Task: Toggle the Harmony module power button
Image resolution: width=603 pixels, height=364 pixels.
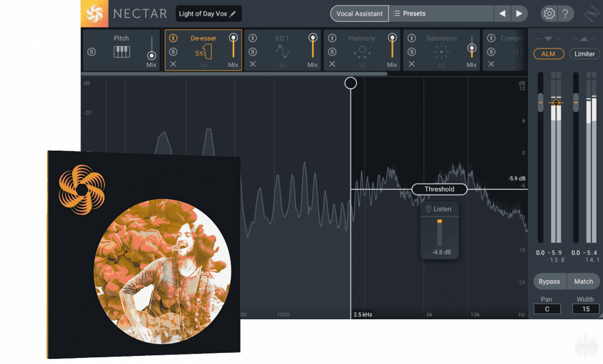Action: [x=332, y=38]
